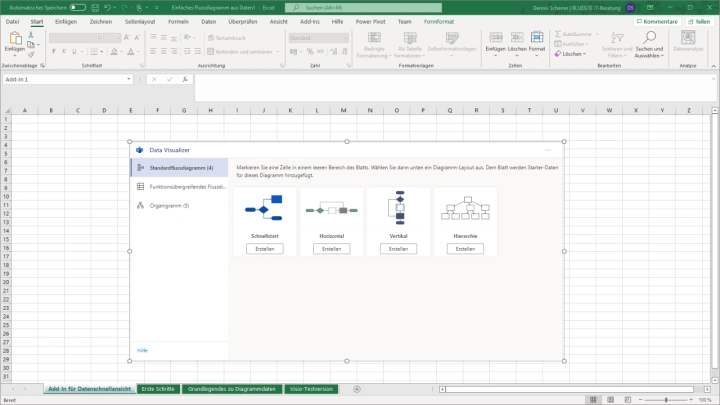Click Suchen und Auswählen magnifier icon
This screenshot has width=720, height=405.
pyautogui.click(x=649, y=38)
